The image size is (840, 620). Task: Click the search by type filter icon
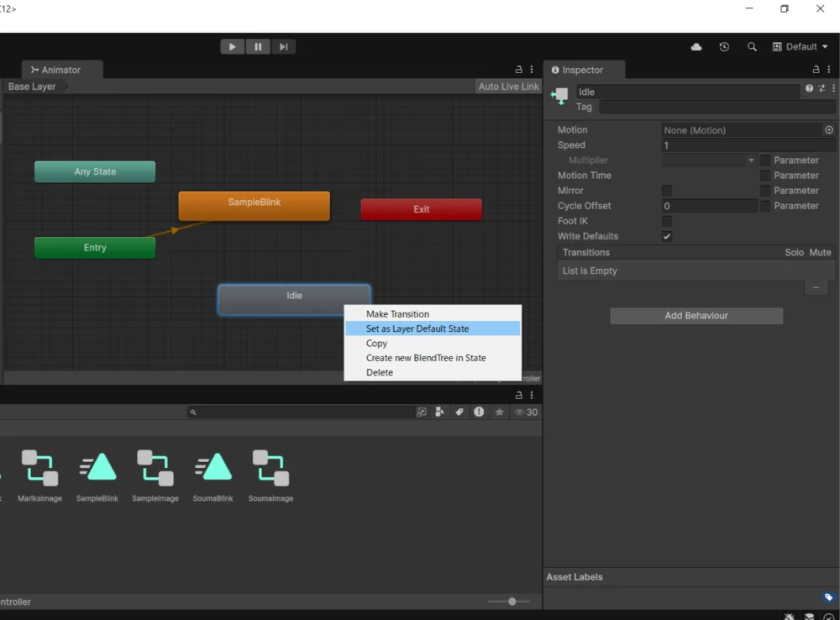439,412
